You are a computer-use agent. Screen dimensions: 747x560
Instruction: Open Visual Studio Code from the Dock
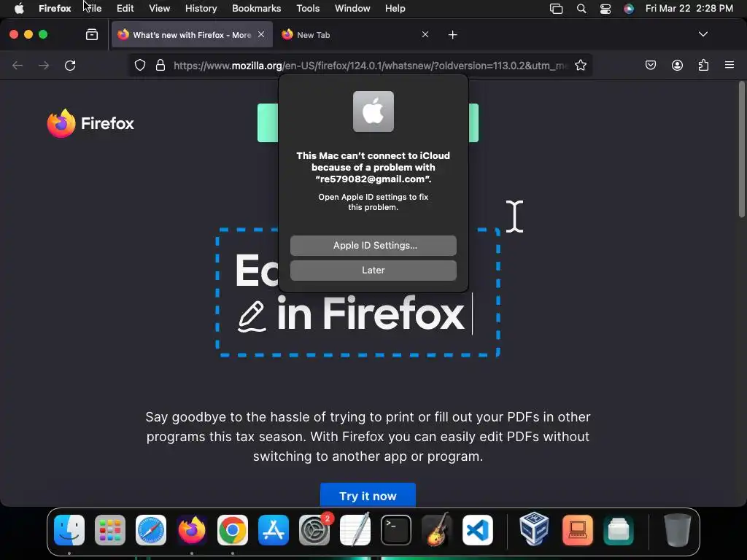coord(478,530)
